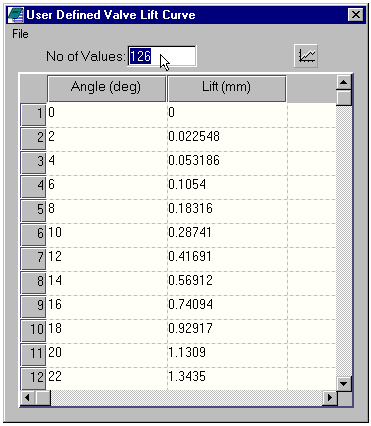This screenshot has height=426, width=371.
Task: Click the lift cell 1.3435
Action: 227,378
